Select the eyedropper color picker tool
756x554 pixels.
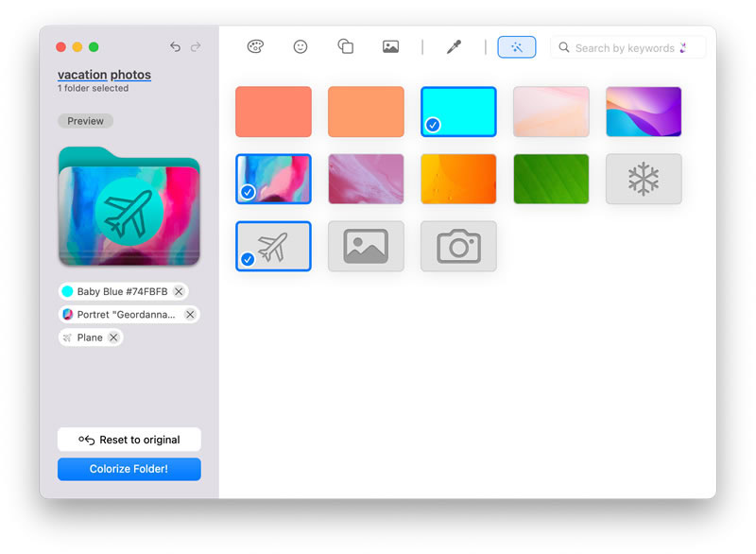click(454, 46)
